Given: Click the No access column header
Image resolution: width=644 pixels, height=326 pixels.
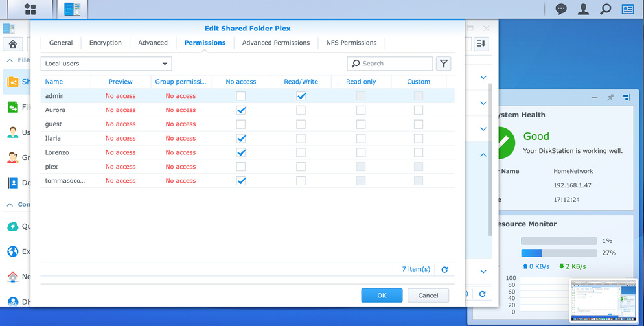Looking at the screenshot, I should tap(241, 82).
